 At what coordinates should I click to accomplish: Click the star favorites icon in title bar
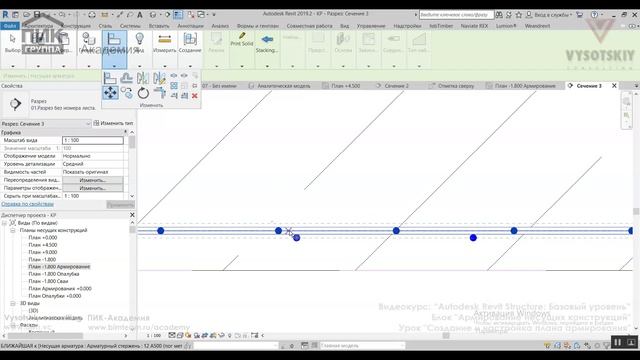518,15
